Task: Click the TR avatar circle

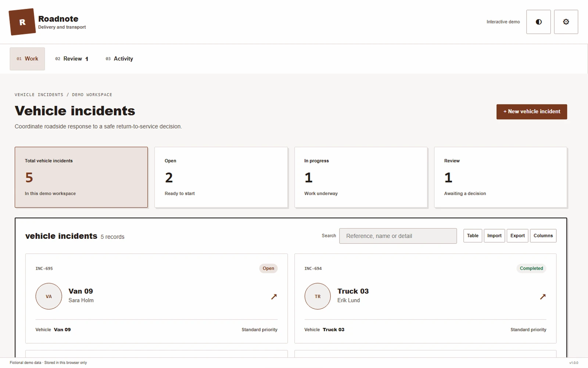Action: [318, 296]
